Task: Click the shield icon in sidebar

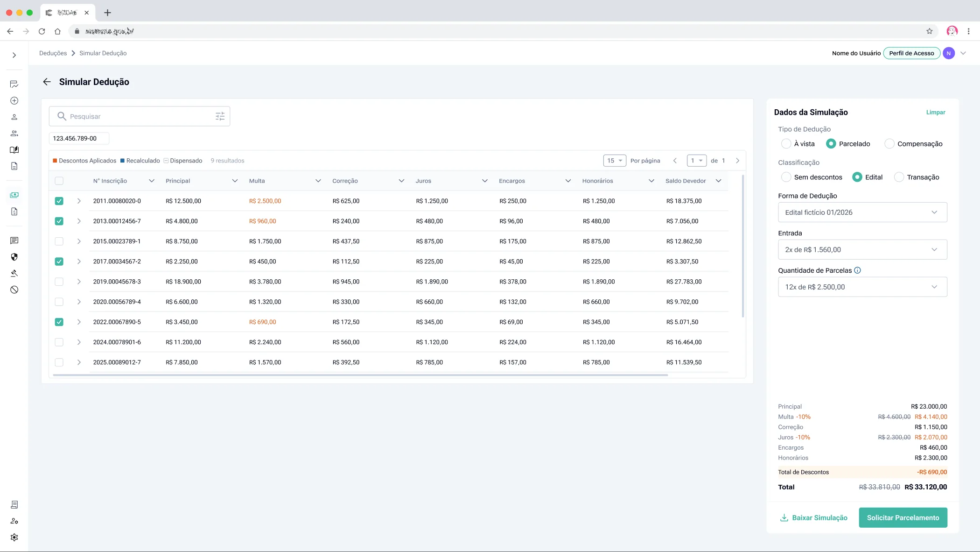Action: (14, 257)
